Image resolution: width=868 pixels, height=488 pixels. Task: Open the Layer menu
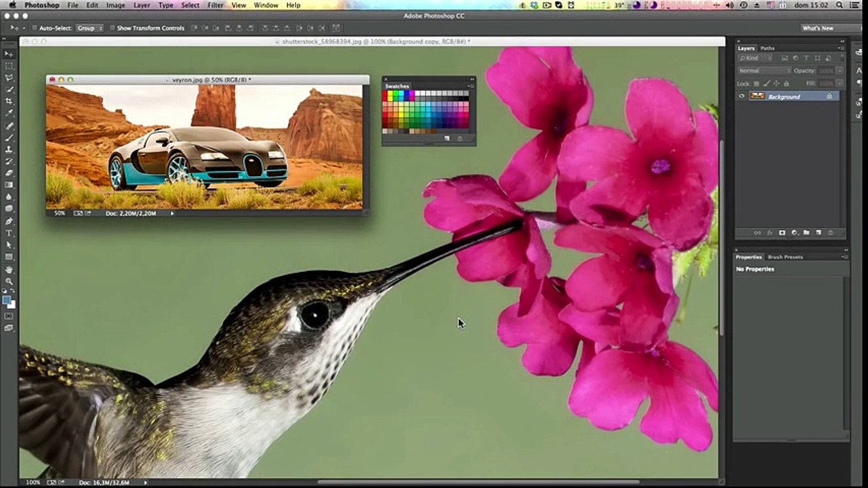(x=142, y=5)
